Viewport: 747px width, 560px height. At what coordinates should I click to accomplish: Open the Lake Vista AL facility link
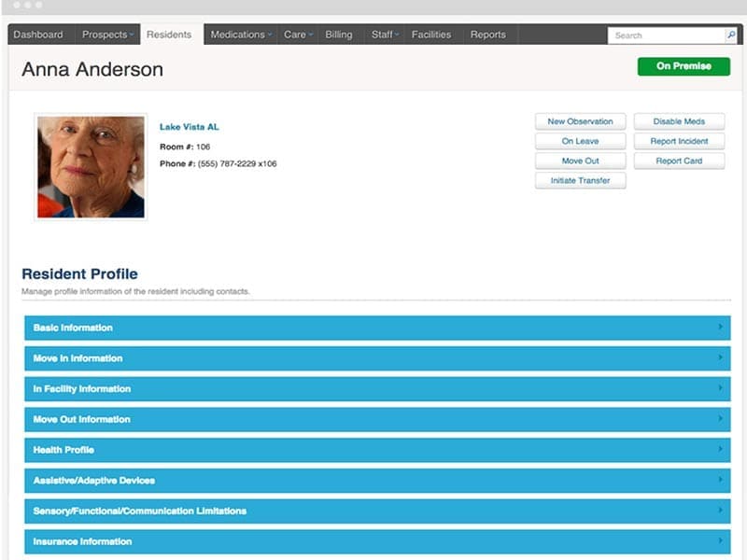[x=188, y=125]
